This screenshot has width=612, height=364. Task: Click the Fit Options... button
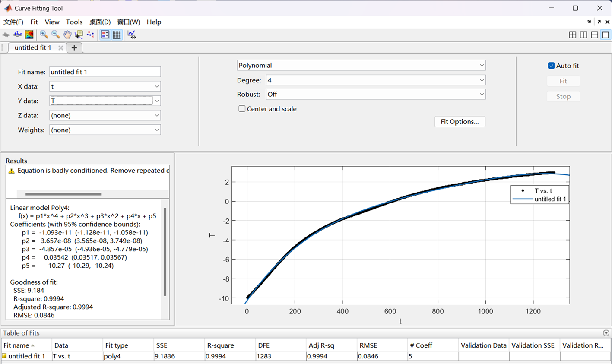tap(460, 122)
